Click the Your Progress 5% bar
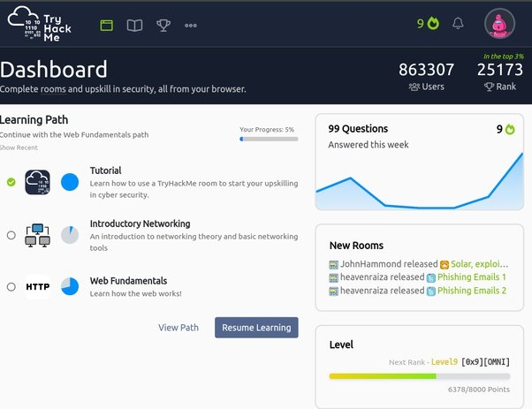Screen dimensions: 532x409 point(269,139)
